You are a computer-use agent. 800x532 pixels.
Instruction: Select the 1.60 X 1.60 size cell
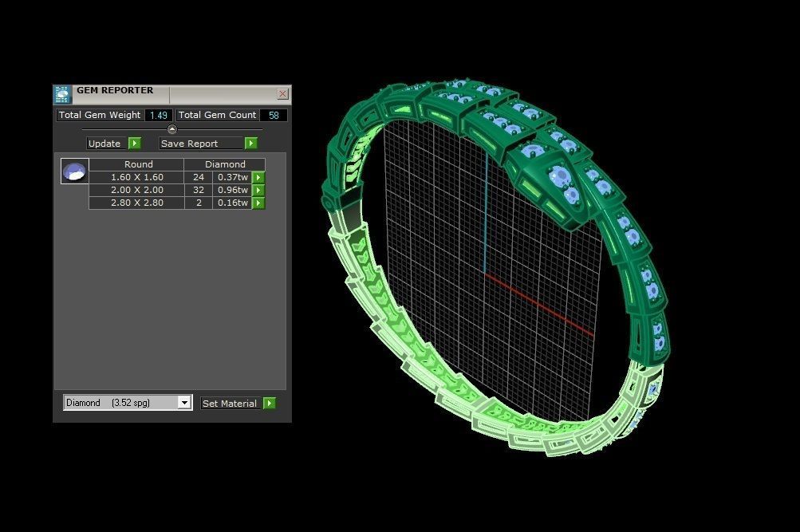[x=136, y=178]
